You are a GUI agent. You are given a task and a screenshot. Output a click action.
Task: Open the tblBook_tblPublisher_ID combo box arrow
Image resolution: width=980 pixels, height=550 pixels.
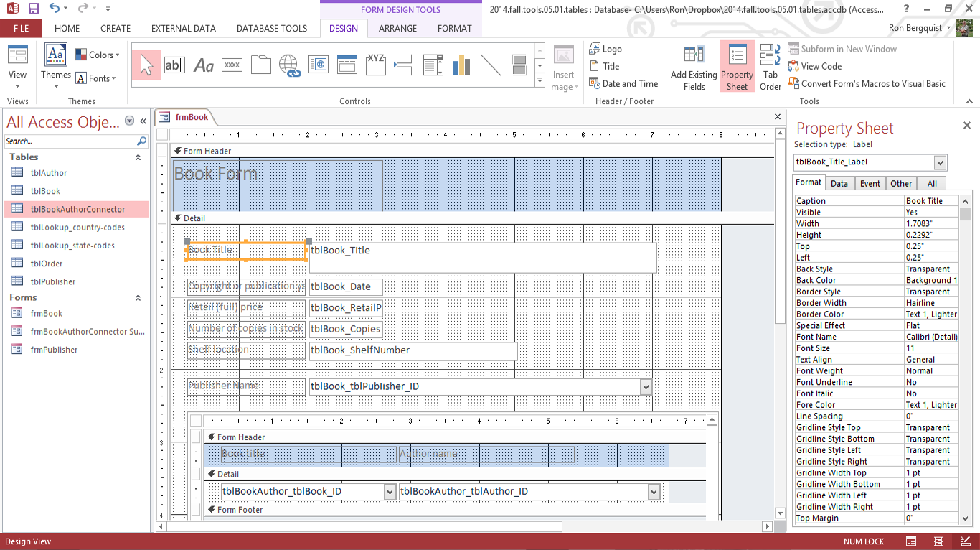point(646,386)
